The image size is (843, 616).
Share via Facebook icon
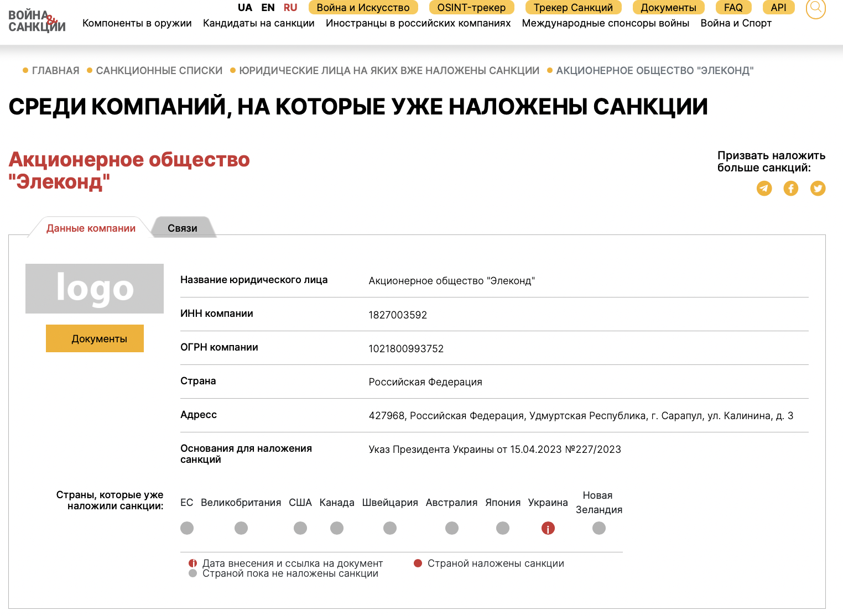(791, 189)
